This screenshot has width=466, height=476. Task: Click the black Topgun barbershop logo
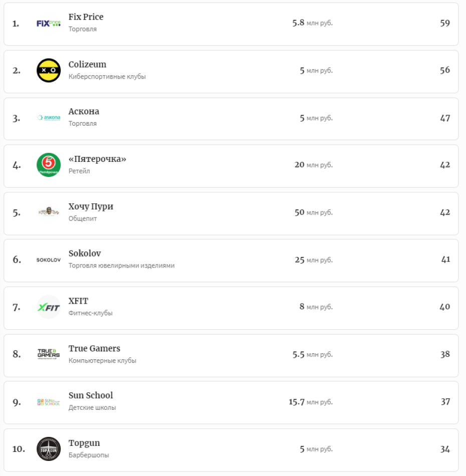[49, 449]
